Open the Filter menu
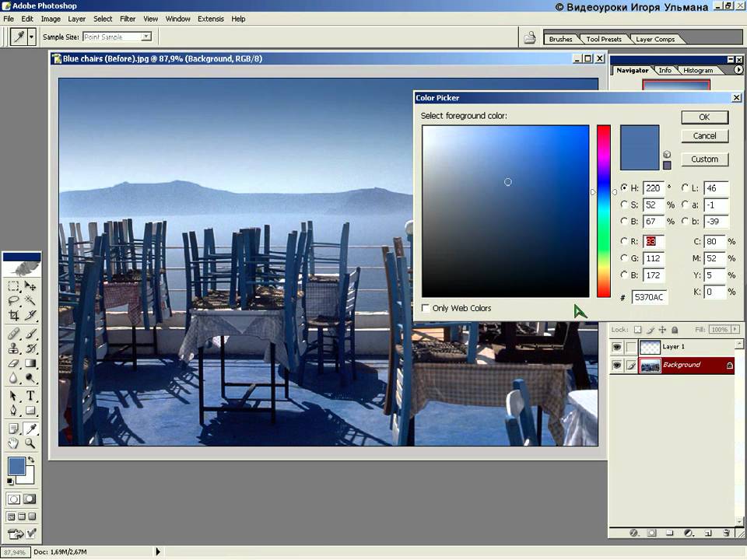This screenshot has height=560, width=747. pos(127,19)
